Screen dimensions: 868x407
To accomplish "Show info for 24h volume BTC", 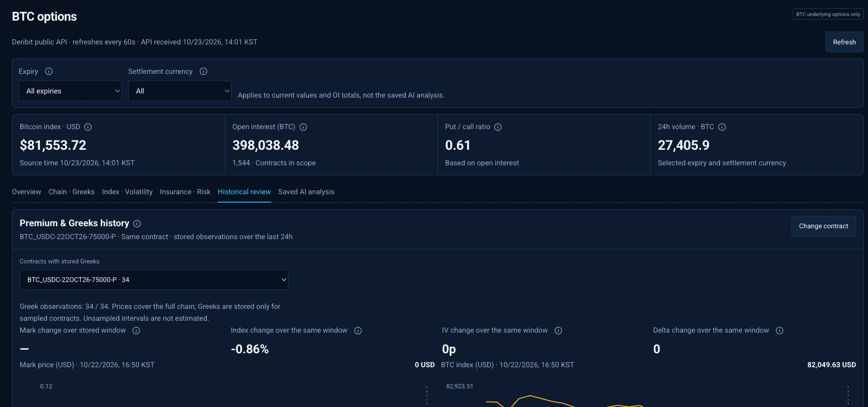I will pos(722,127).
